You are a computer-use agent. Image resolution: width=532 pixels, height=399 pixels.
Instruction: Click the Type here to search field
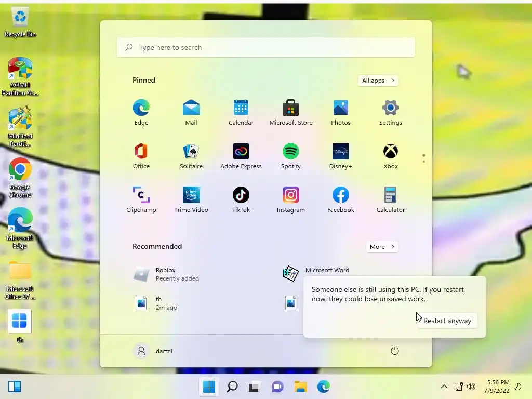coord(266,47)
